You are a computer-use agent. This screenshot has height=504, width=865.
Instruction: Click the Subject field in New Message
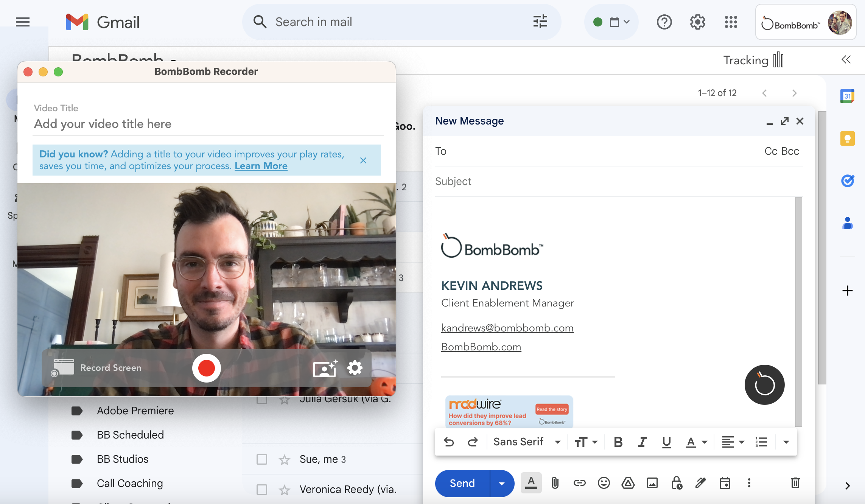click(x=619, y=182)
